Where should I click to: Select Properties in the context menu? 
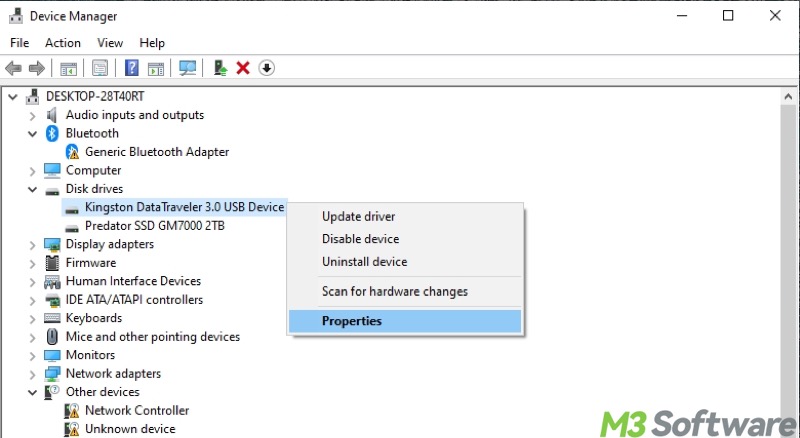[406, 321]
